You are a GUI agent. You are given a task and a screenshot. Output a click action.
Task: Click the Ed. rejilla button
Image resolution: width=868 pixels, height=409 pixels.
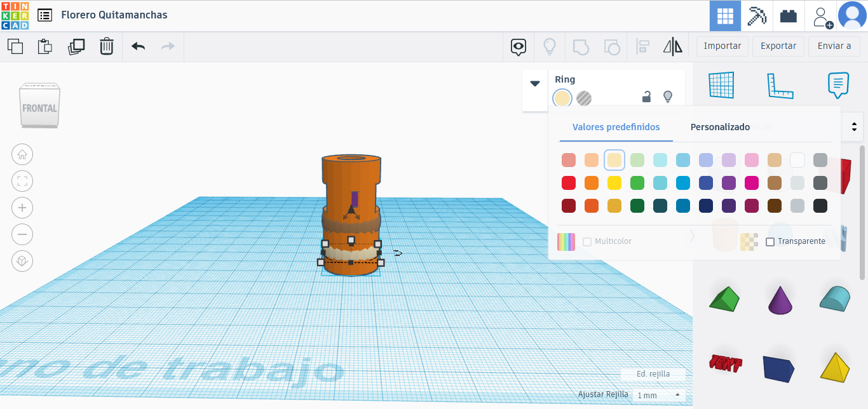coord(653,373)
